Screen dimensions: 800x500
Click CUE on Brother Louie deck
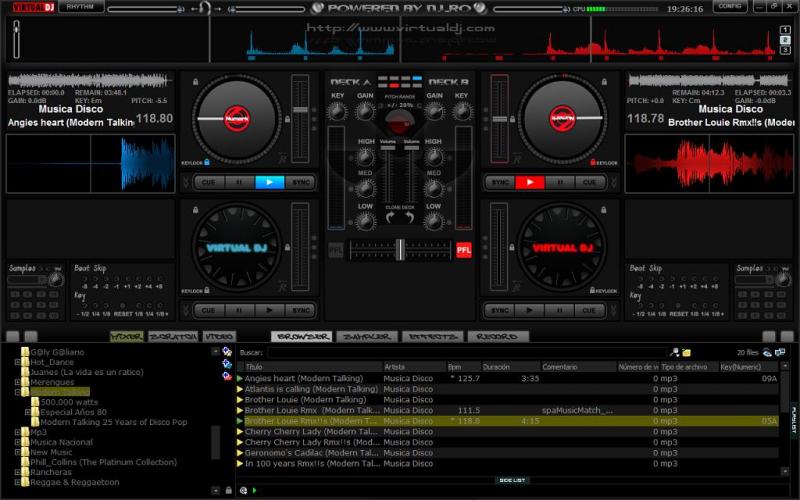pyautogui.click(x=590, y=182)
